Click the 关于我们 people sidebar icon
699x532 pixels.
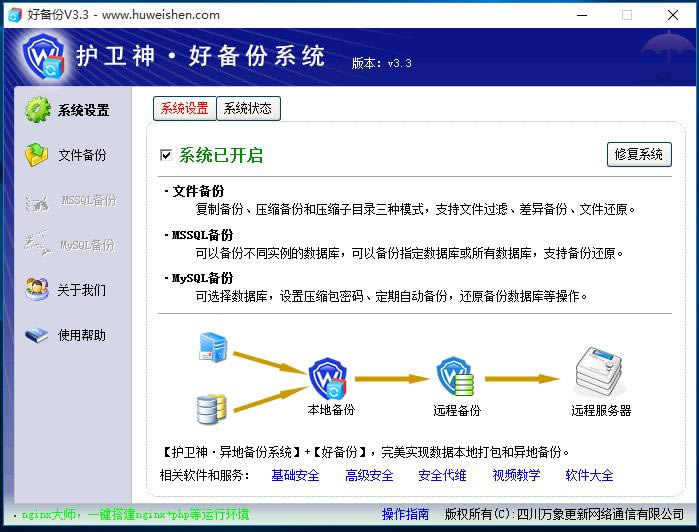(37, 289)
